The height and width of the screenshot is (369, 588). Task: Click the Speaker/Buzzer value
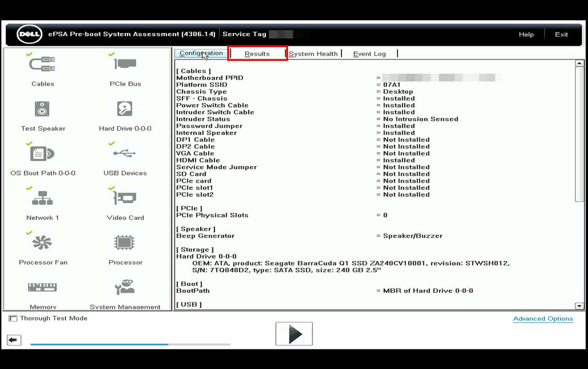point(413,236)
